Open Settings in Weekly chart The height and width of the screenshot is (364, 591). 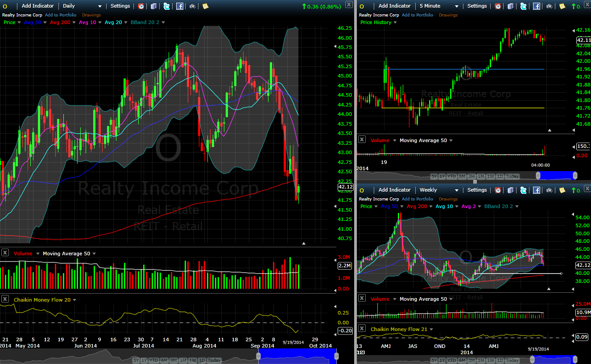point(477,190)
